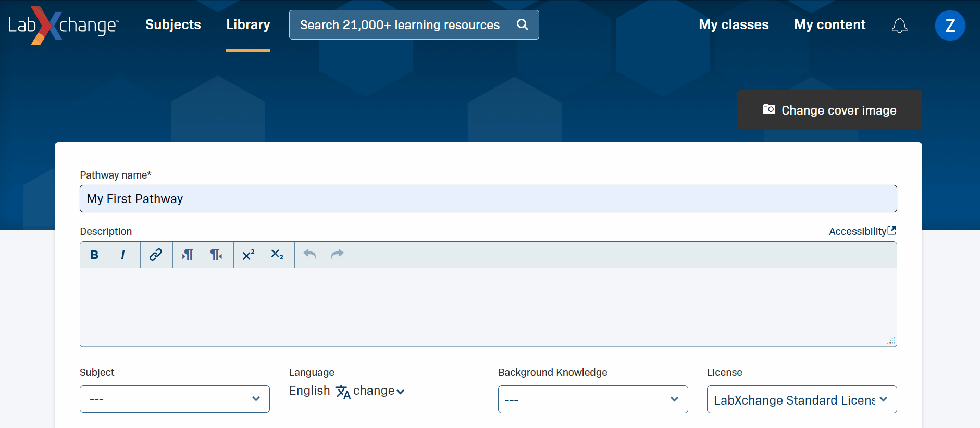Set left-to-right text direction
This screenshot has height=428, width=980.
[x=188, y=255]
